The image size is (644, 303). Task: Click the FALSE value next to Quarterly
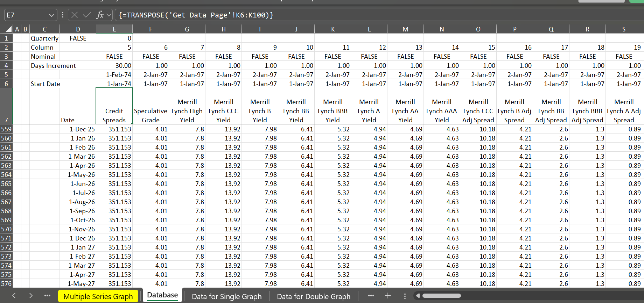[x=78, y=38]
